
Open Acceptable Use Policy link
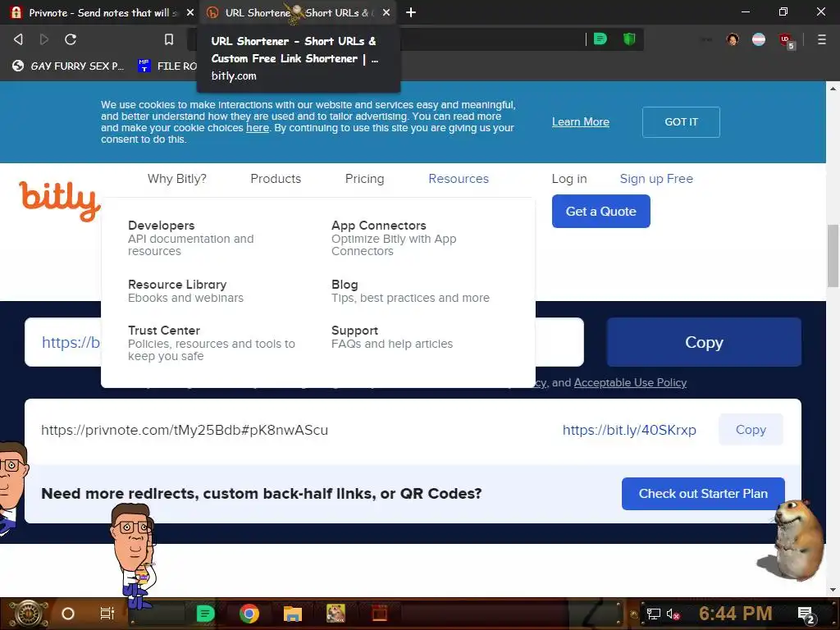point(630,382)
